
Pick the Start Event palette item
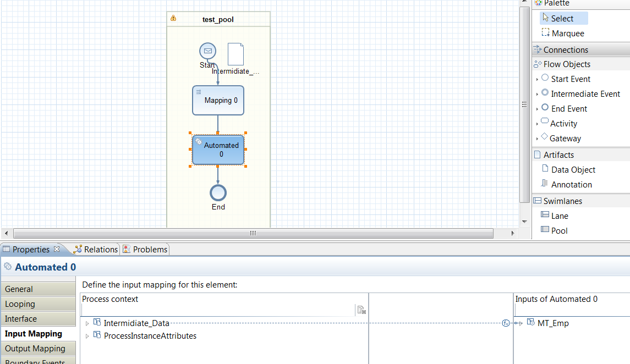coord(566,79)
